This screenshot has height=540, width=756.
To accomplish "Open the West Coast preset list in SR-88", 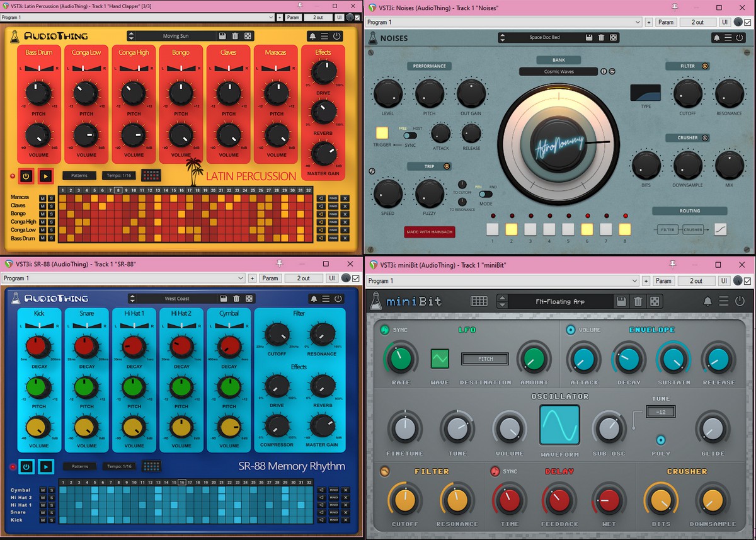I will coord(176,299).
